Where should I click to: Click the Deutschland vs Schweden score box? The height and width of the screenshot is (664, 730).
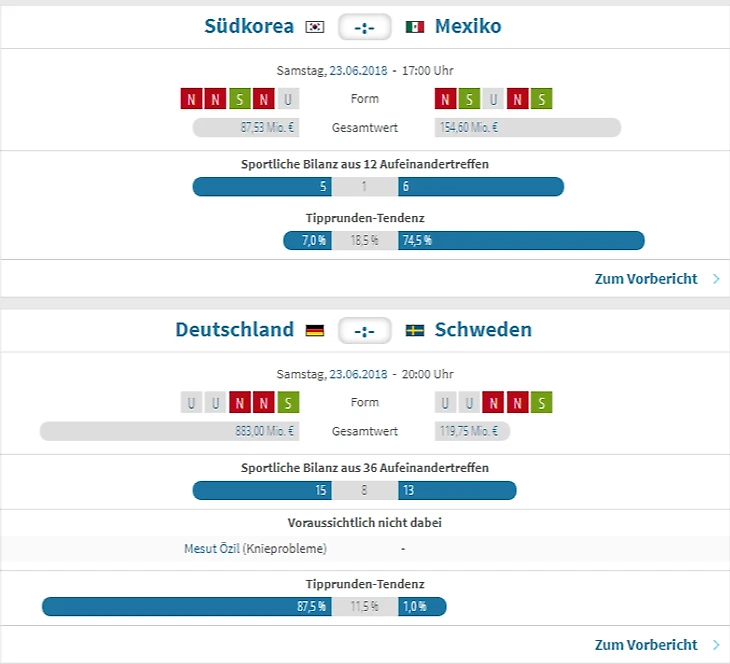tap(365, 330)
